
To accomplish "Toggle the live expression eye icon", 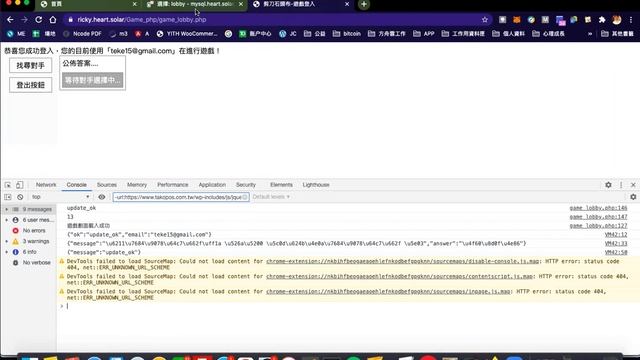I will [x=102, y=197].
